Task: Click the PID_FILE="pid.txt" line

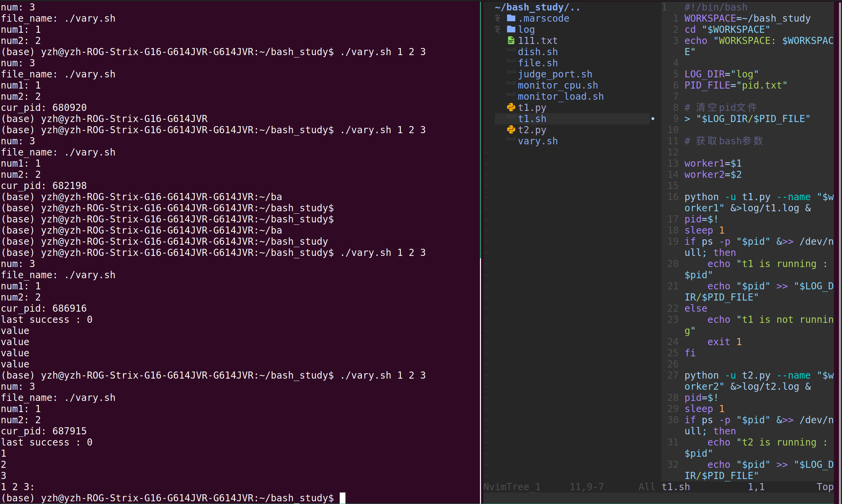Action: point(736,85)
